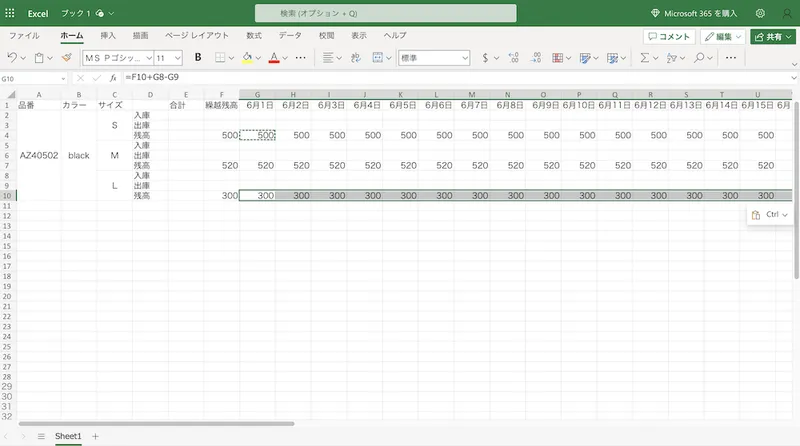Open the ヘルプ tab

395,36
